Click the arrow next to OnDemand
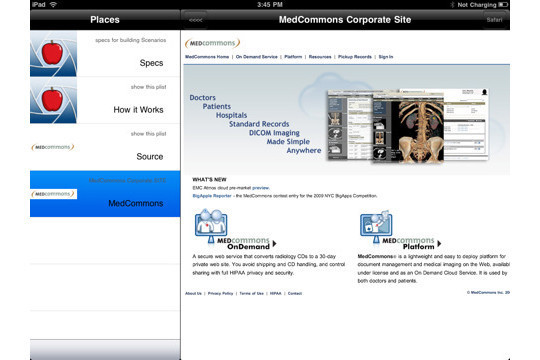This screenshot has height=360, width=540. pos(274,244)
